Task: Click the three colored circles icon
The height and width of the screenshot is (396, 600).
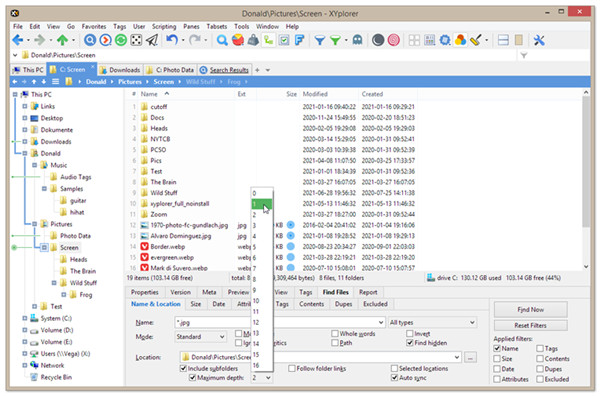Action: point(460,40)
